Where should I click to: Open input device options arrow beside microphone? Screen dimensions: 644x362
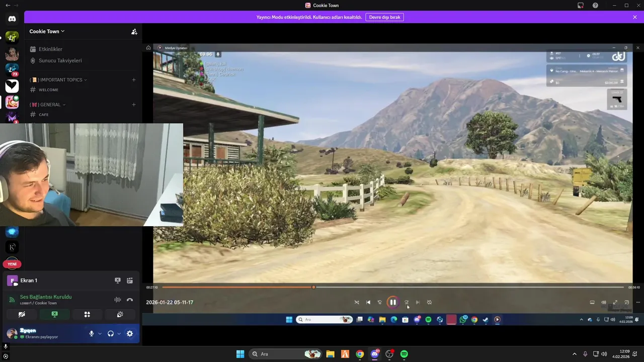tap(100, 333)
